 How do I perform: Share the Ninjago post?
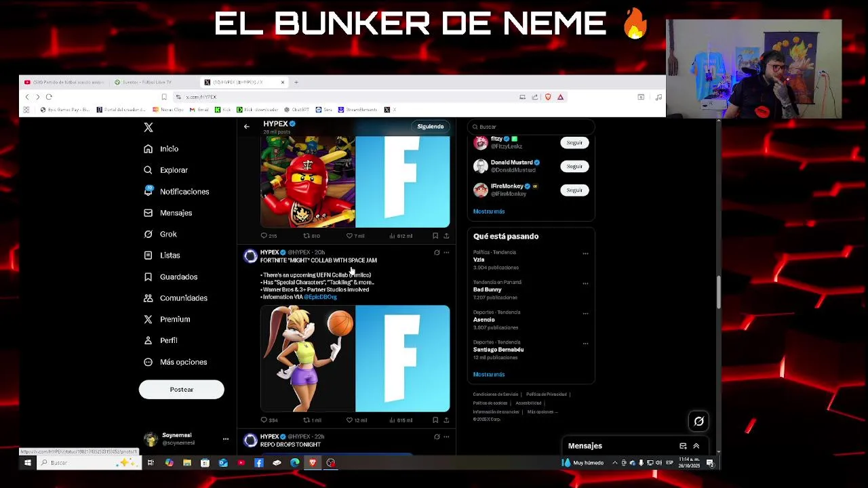click(446, 236)
